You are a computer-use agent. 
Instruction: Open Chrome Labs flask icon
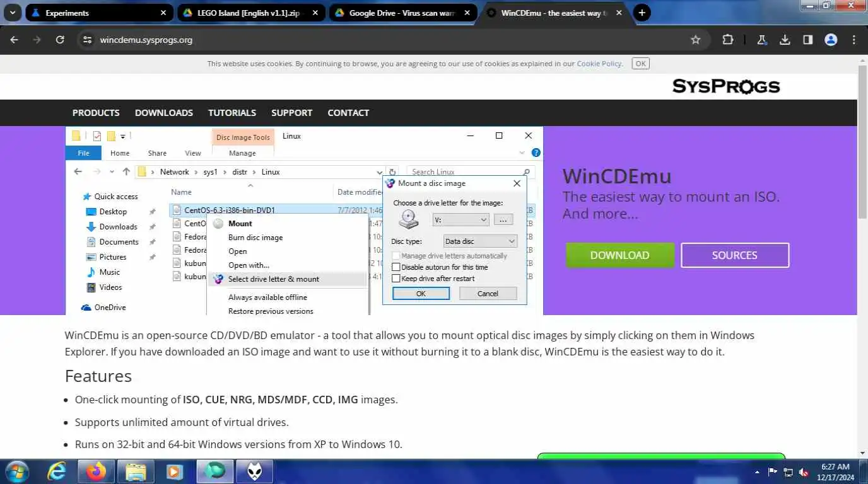pyautogui.click(x=761, y=40)
